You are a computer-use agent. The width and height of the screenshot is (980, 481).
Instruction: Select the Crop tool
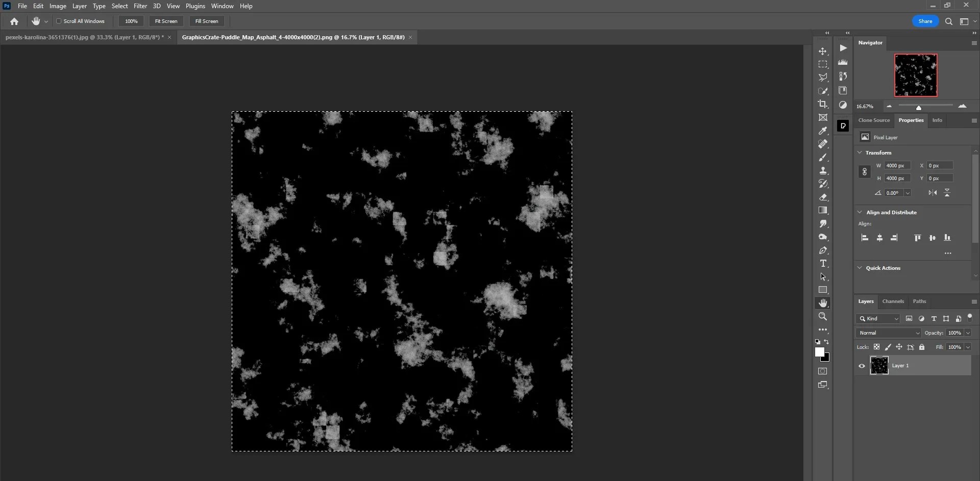(823, 104)
